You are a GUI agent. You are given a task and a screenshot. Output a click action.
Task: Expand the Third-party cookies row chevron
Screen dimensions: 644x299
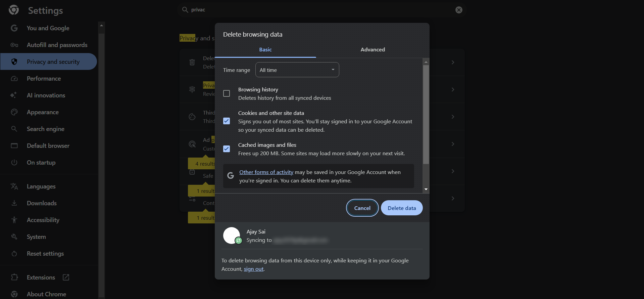coord(453,117)
